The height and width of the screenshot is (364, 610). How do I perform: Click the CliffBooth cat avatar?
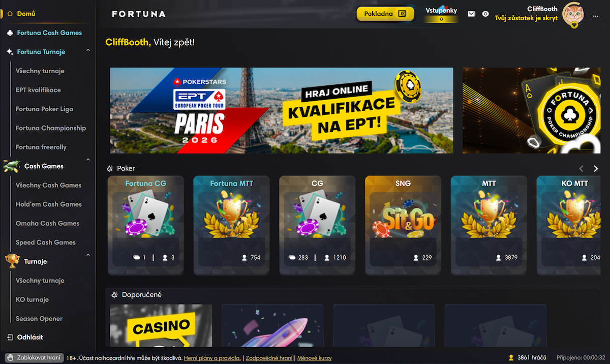pos(573,14)
